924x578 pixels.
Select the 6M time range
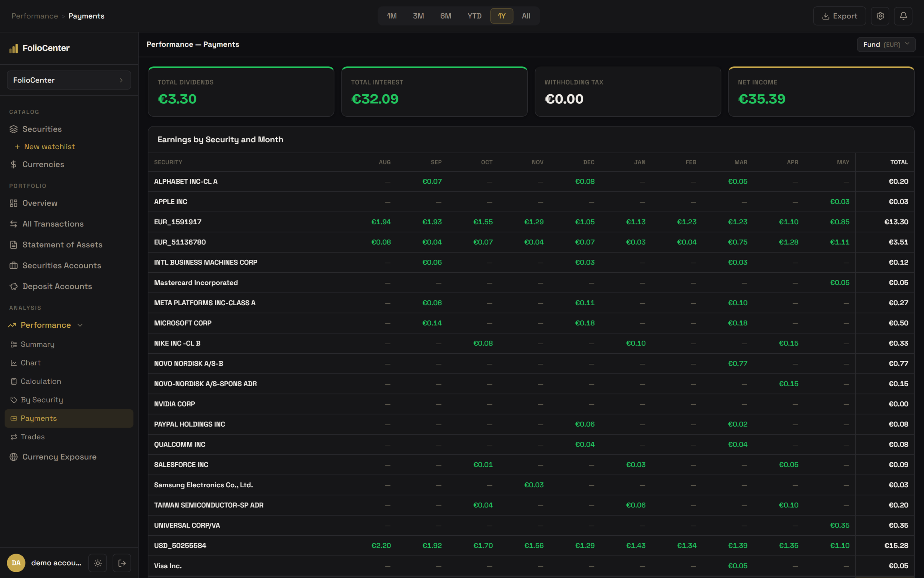(446, 16)
